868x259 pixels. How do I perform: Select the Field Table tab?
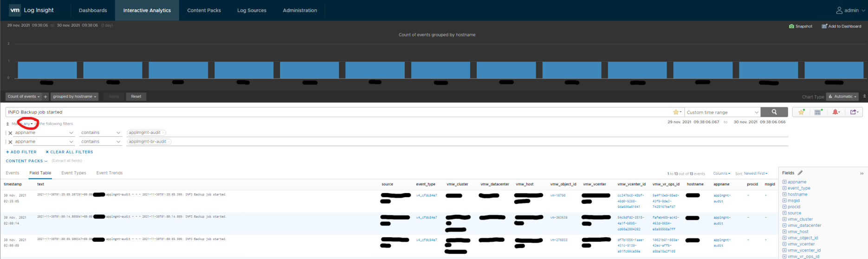click(x=40, y=173)
